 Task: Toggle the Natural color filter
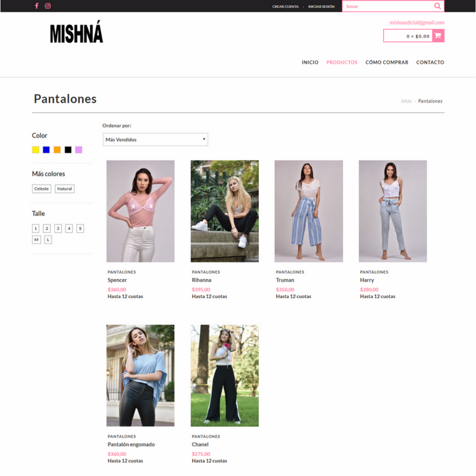[65, 189]
